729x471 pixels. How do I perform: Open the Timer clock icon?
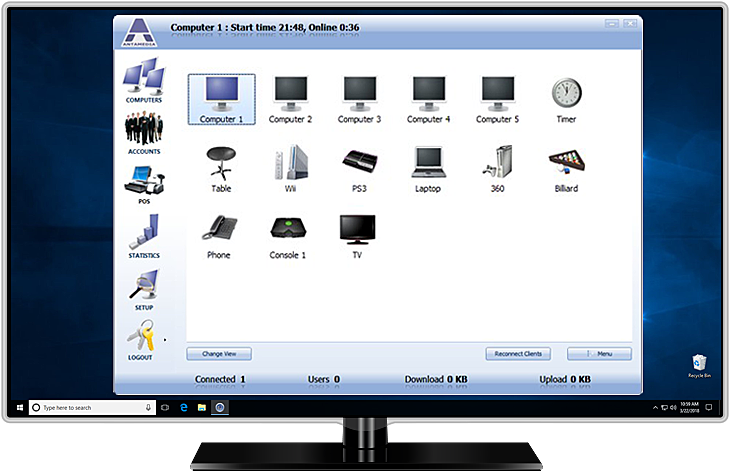pyautogui.click(x=566, y=95)
